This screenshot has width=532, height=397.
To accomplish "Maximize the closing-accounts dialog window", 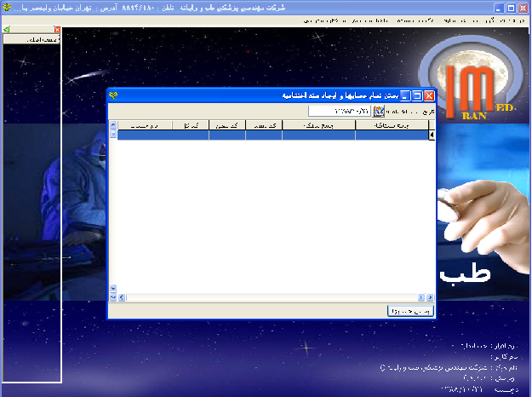I will click(x=417, y=95).
